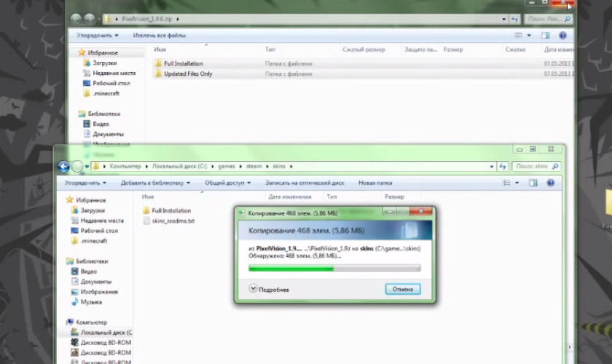Open .minecraft in zip window sidebar
Screen dimensions: 612x364
pyautogui.click(x=106, y=93)
